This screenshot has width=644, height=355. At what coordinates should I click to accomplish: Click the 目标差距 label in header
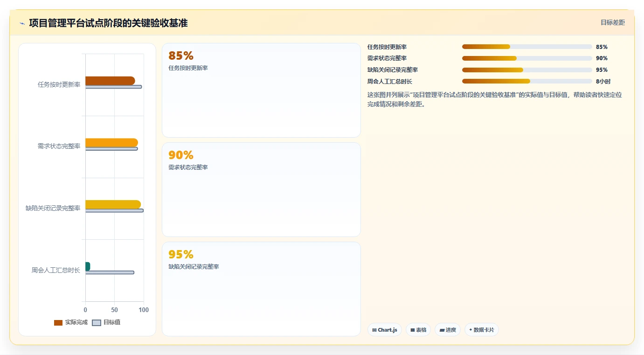[x=612, y=22]
